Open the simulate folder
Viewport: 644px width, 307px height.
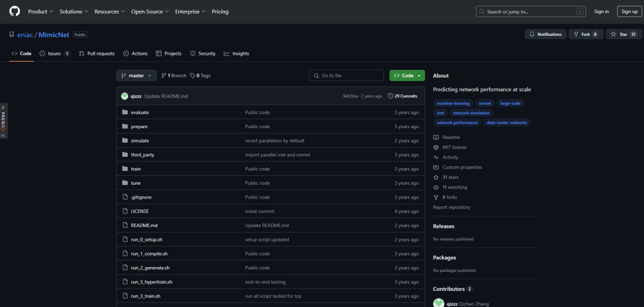[x=140, y=141]
